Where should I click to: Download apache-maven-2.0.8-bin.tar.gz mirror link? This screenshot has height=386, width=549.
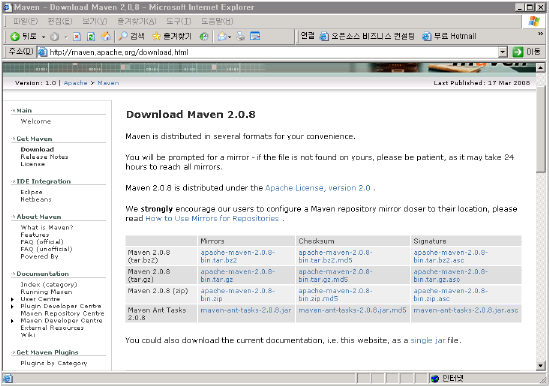pyautogui.click(x=237, y=276)
